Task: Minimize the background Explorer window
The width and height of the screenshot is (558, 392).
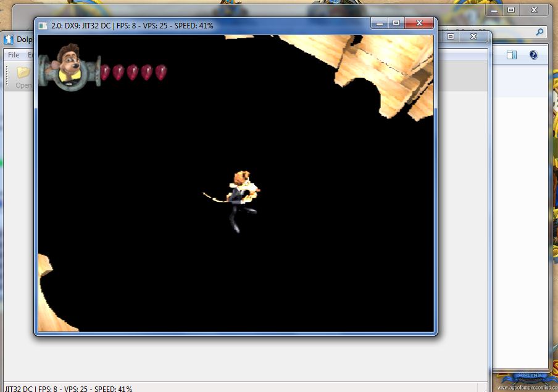Action: tap(494, 10)
